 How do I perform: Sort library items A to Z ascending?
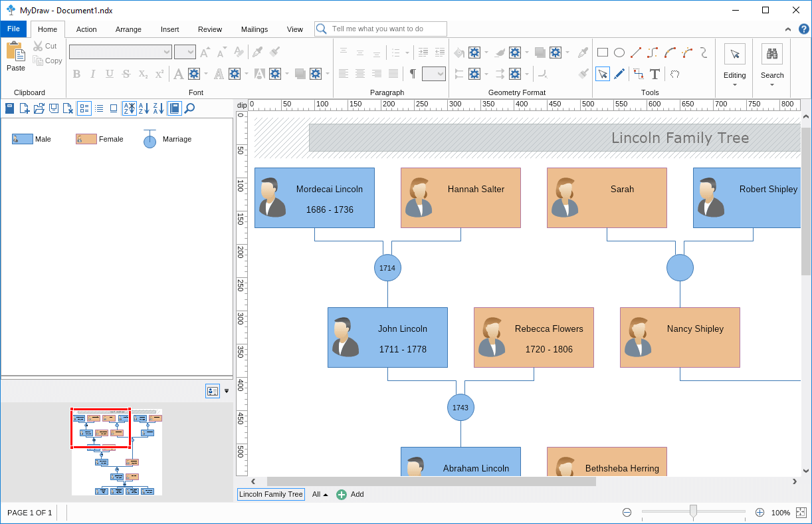tap(144, 108)
